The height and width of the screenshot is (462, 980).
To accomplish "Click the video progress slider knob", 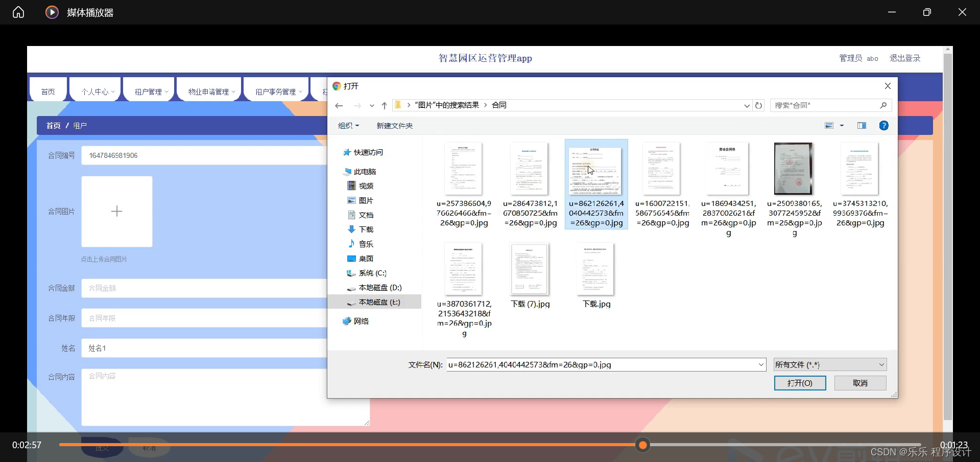I will pyautogui.click(x=643, y=445).
